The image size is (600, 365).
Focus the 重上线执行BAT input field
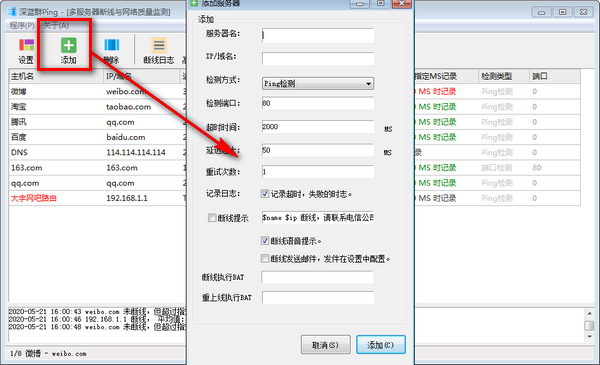coord(318,297)
